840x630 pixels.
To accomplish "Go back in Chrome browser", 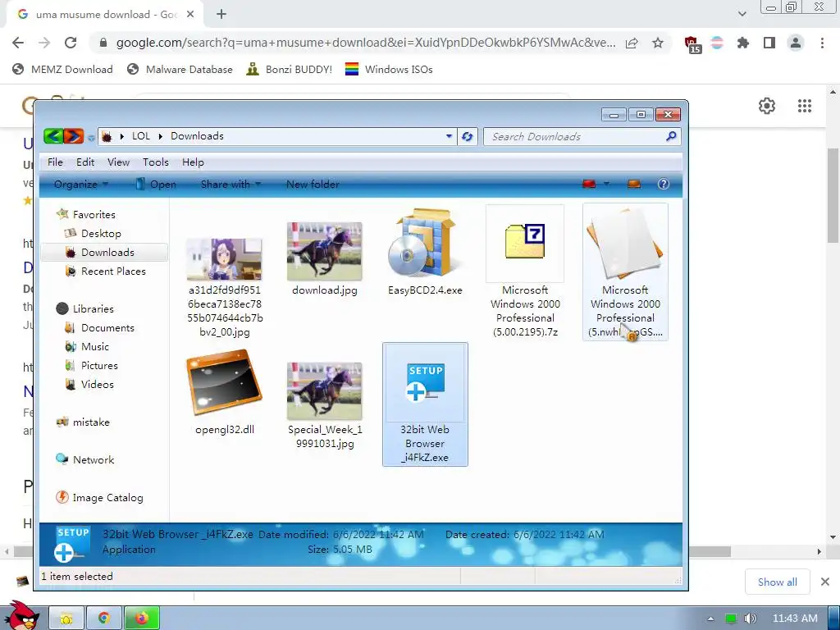I will [x=18, y=43].
